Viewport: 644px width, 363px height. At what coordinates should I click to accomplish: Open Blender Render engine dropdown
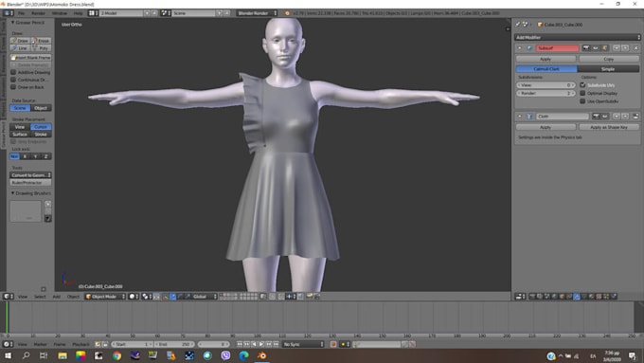tap(257, 13)
